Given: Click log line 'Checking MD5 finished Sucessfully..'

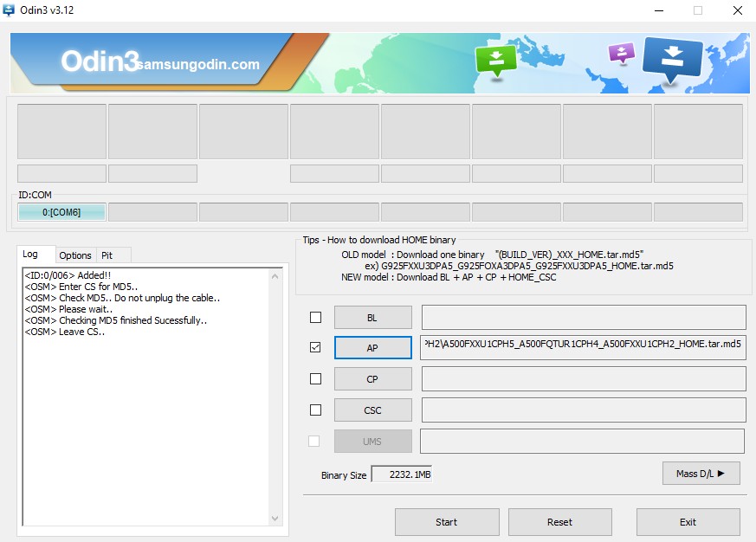Looking at the screenshot, I should [116, 320].
